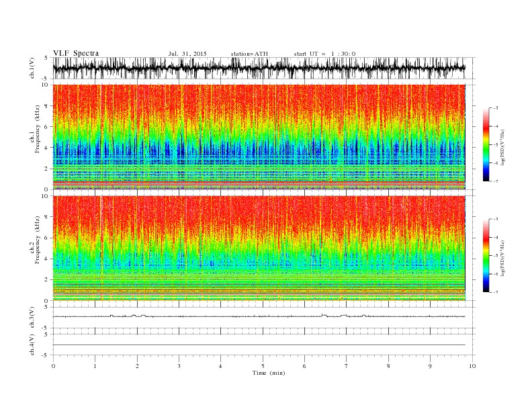
Task: Click the '6' kHz tick on ch.2 frequency axis
Action: pyautogui.click(x=47, y=238)
